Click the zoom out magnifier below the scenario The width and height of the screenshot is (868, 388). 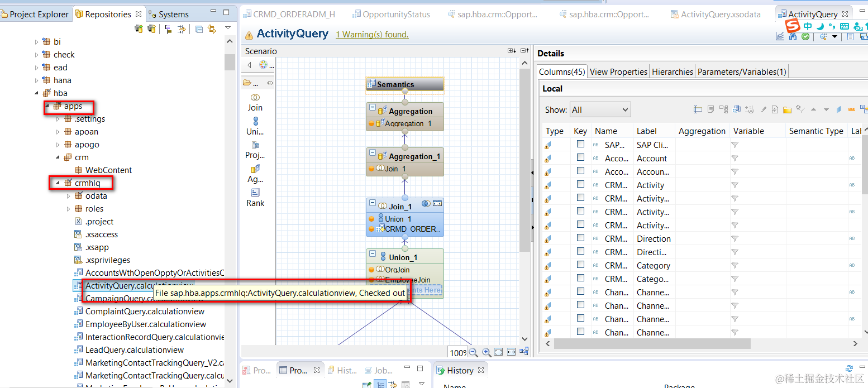(x=473, y=352)
